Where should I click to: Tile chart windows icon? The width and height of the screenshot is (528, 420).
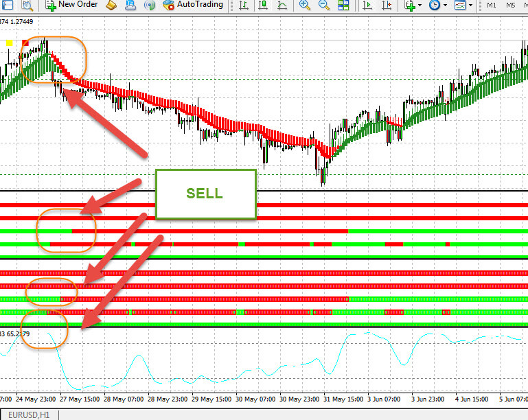pyautogui.click(x=343, y=5)
